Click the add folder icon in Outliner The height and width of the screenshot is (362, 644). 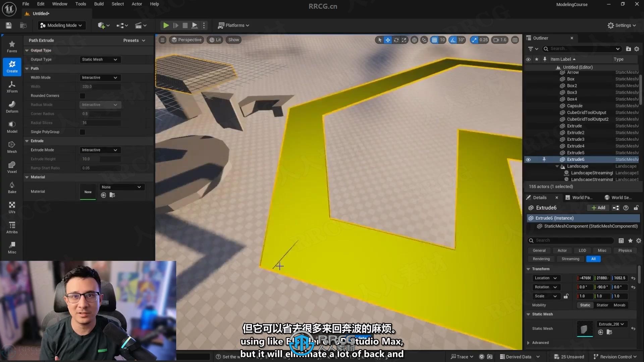628,49
